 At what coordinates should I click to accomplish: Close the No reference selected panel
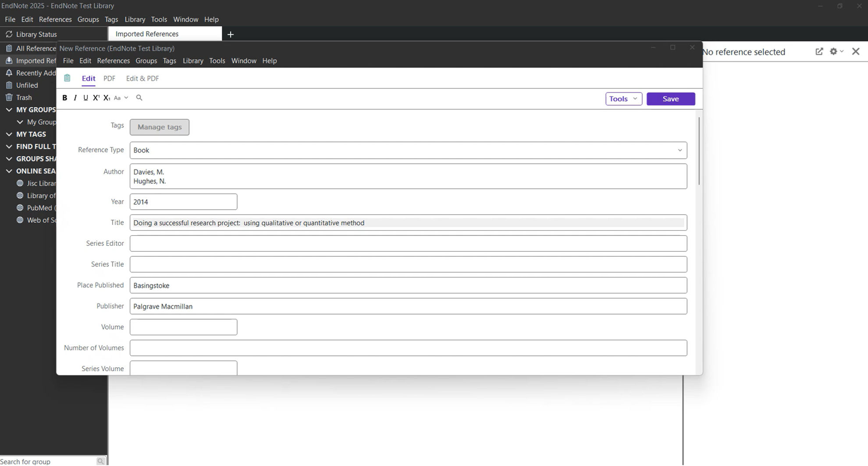[x=856, y=51]
